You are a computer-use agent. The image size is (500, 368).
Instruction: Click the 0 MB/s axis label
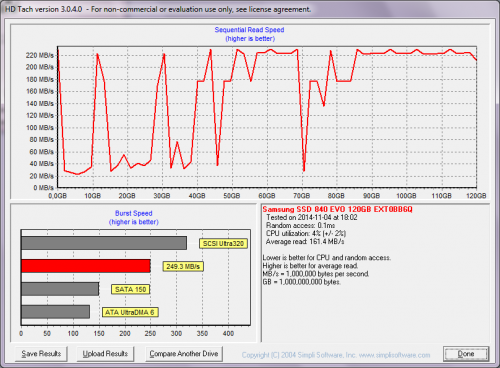pos(43,188)
